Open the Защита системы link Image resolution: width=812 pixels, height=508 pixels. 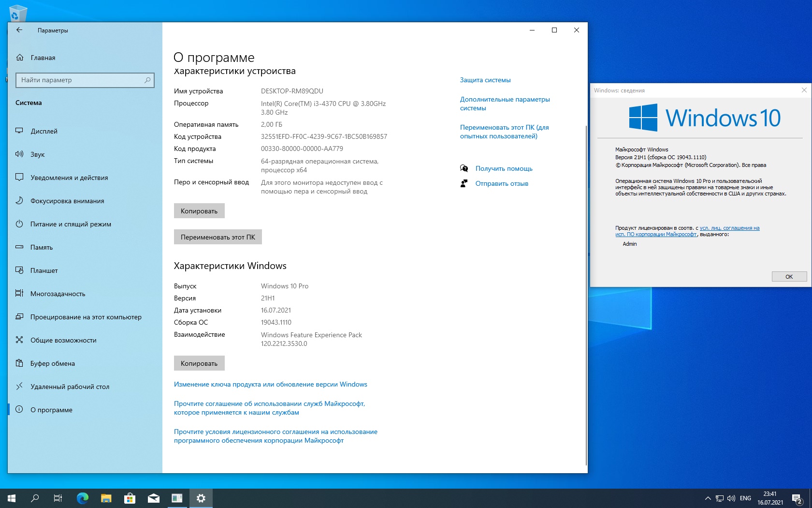tap(485, 80)
